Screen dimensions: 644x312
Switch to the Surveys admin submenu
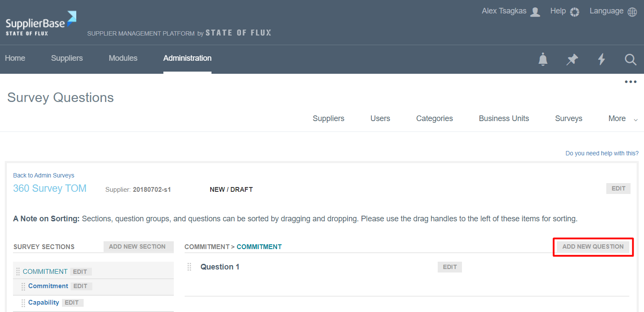pyautogui.click(x=568, y=118)
